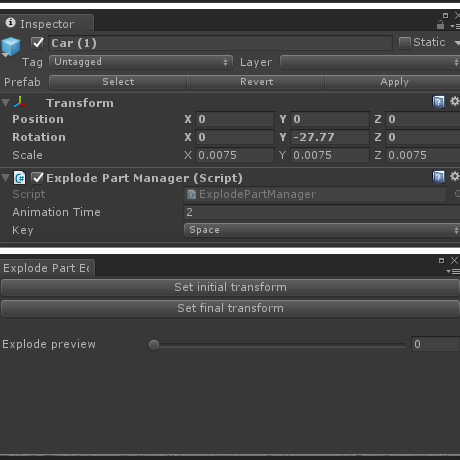Open the Static options dropdown arrow
The image size is (460, 460).
click(457, 43)
